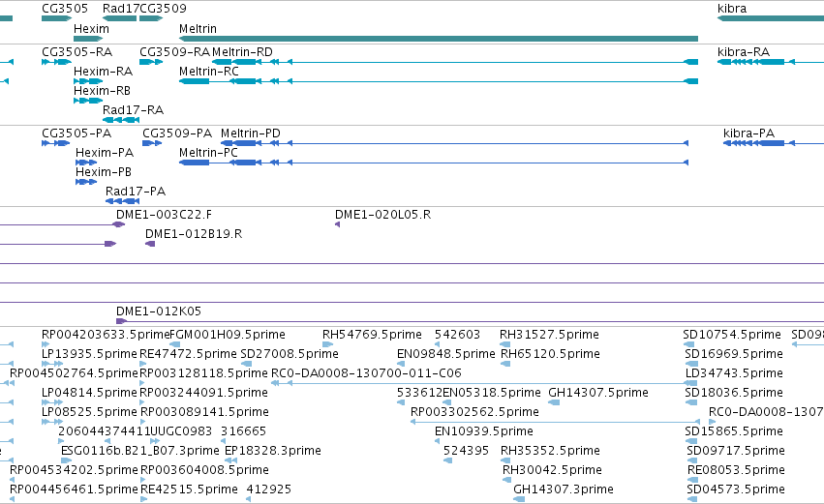This screenshot has width=824, height=504.
Task: Select the Hexim gene label
Action: [91, 29]
